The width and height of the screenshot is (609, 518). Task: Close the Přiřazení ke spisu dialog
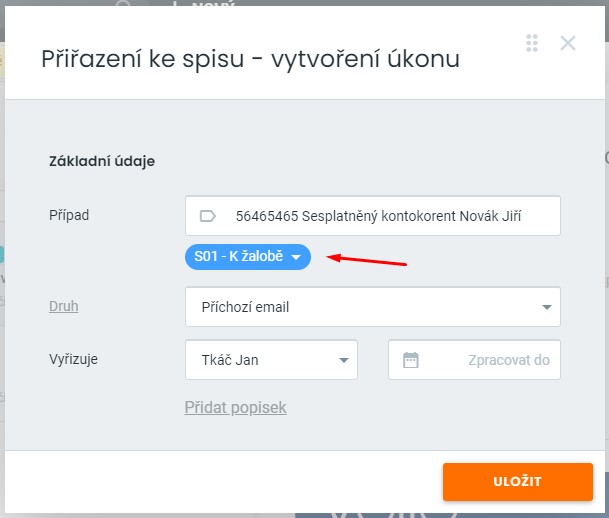(568, 42)
